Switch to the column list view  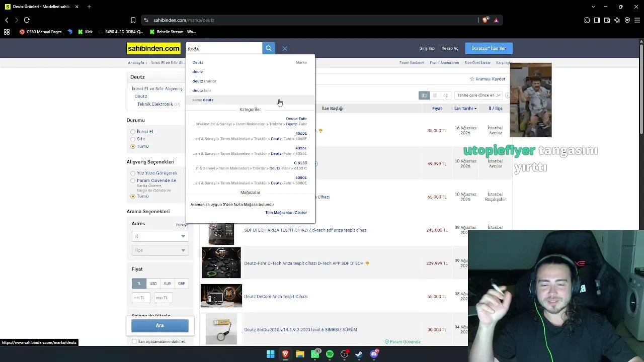pos(424,96)
